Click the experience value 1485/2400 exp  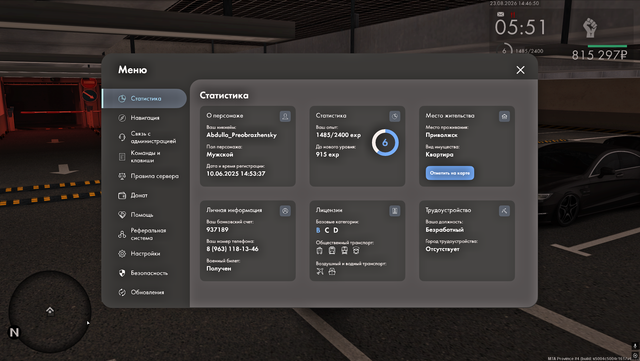[338, 135]
